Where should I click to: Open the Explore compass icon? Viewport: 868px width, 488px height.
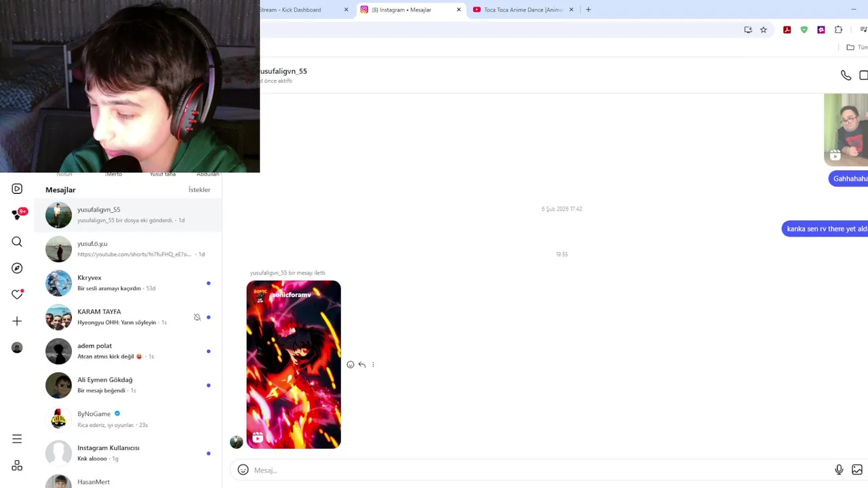click(x=17, y=268)
